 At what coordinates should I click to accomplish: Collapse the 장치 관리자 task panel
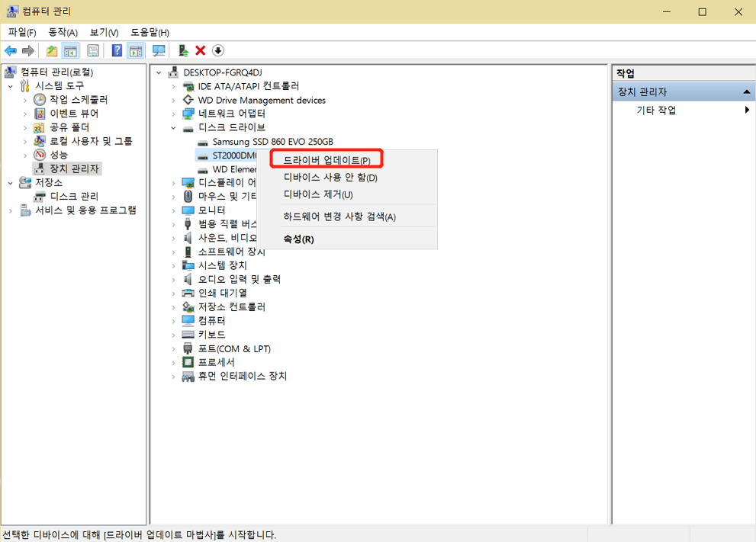click(x=746, y=91)
